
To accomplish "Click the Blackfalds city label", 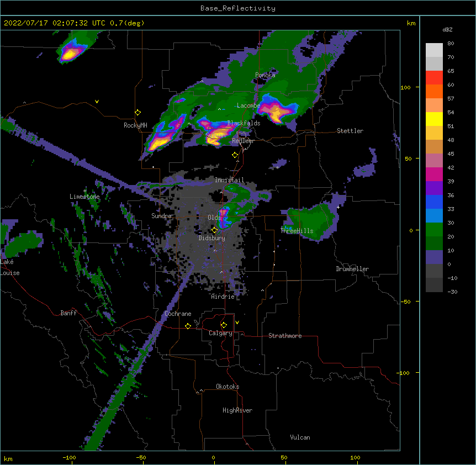I will (x=244, y=123).
